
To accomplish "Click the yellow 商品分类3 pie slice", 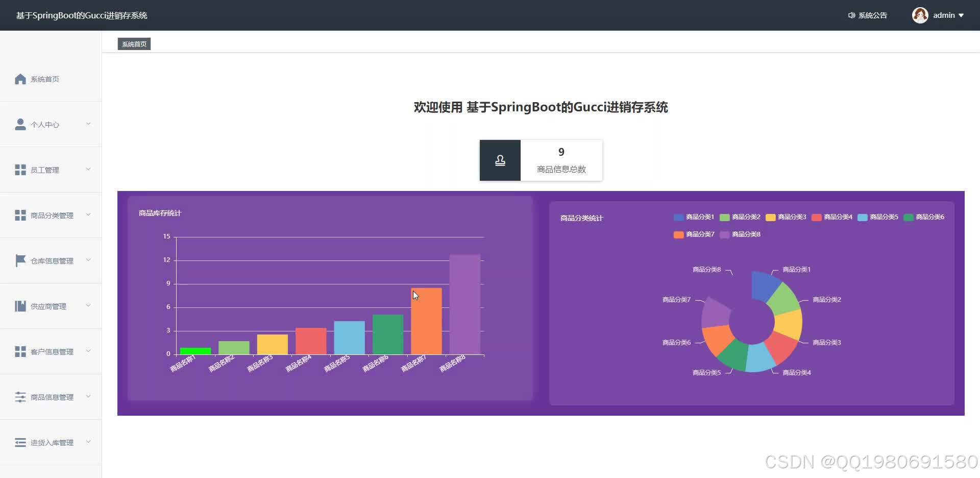I will click(x=789, y=324).
